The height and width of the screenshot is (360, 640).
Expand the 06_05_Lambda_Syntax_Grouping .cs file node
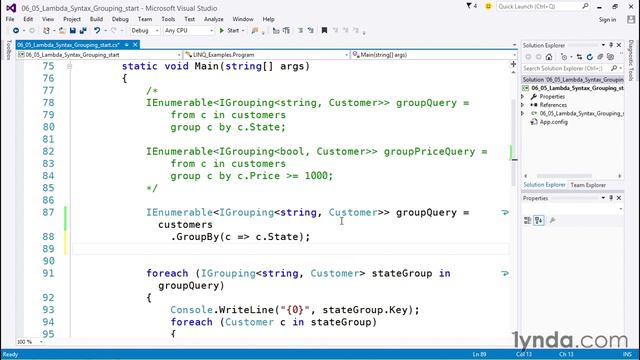(523, 113)
